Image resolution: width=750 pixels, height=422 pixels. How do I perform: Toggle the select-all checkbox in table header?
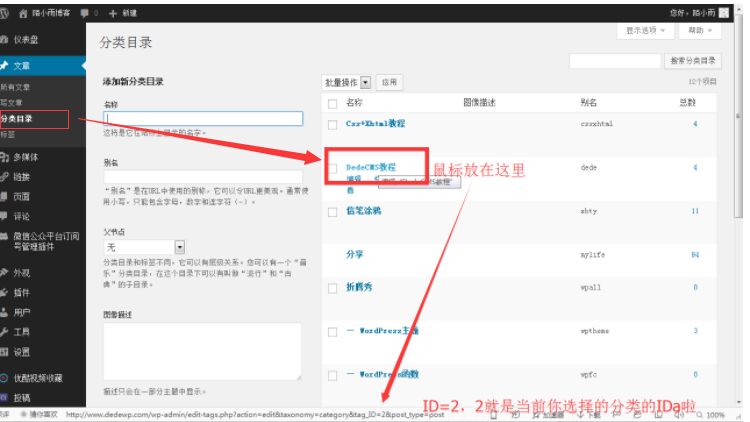click(333, 103)
